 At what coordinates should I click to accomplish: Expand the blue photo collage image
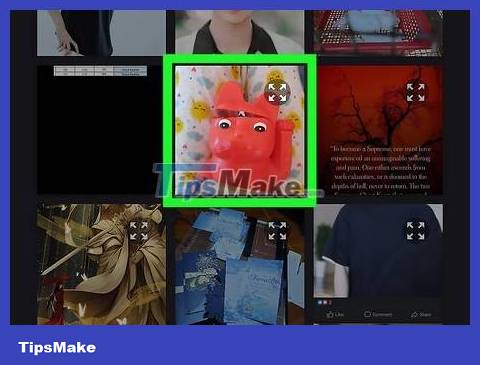tap(277, 231)
